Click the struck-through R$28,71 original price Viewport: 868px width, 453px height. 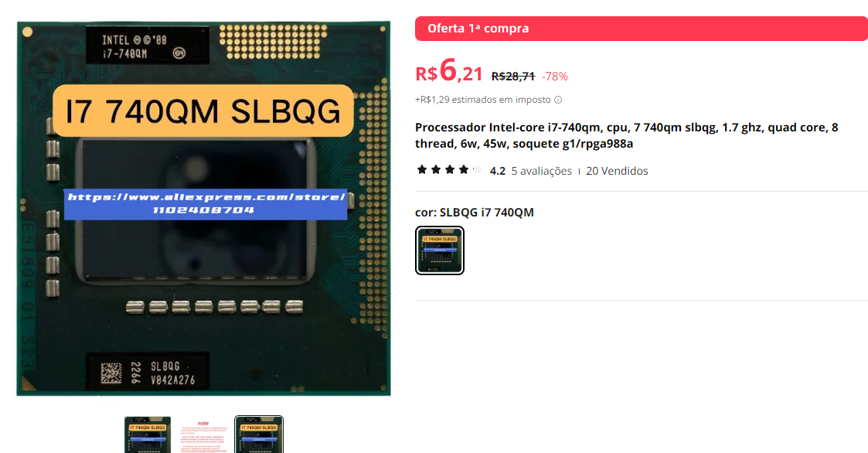513,77
